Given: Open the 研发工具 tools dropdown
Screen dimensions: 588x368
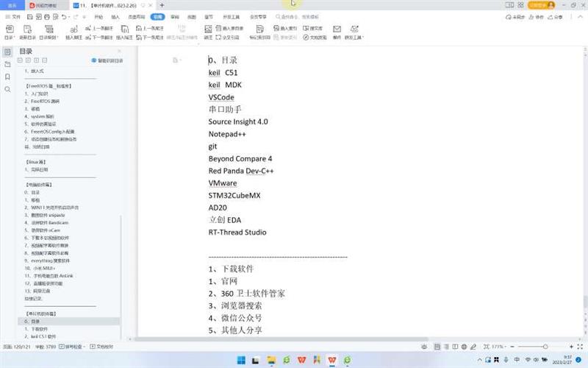Looking at the screenshot, I should pyautogui.click(x=354, y=32).
